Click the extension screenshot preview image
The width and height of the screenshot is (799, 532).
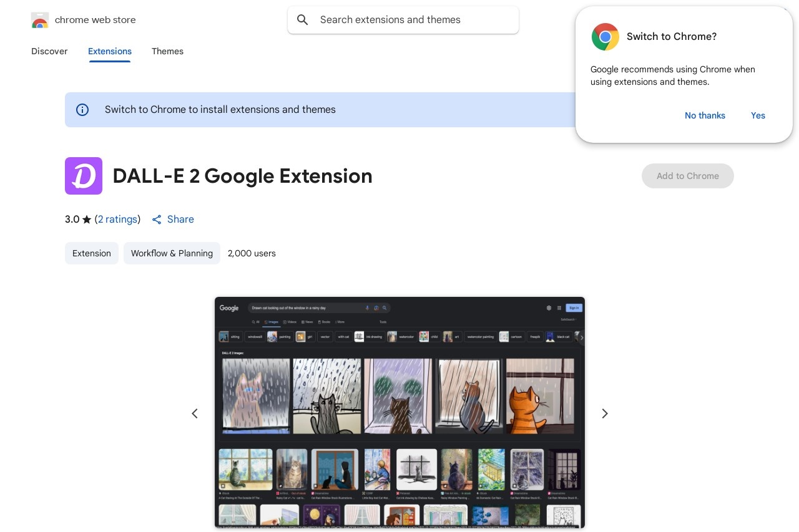pos(399,412)
